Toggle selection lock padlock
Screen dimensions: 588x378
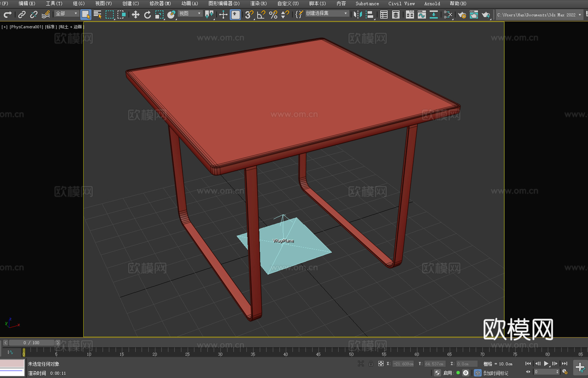pyautogui.click(x=371, y=364)
